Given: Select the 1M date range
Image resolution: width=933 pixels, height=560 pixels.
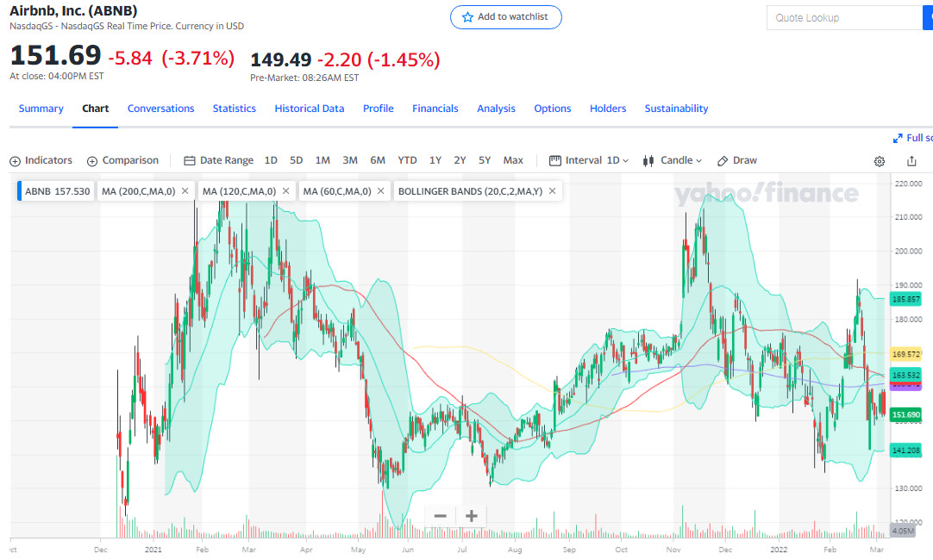Looking at the screenshot, I should pyautogui.click(x=322, y=160).
